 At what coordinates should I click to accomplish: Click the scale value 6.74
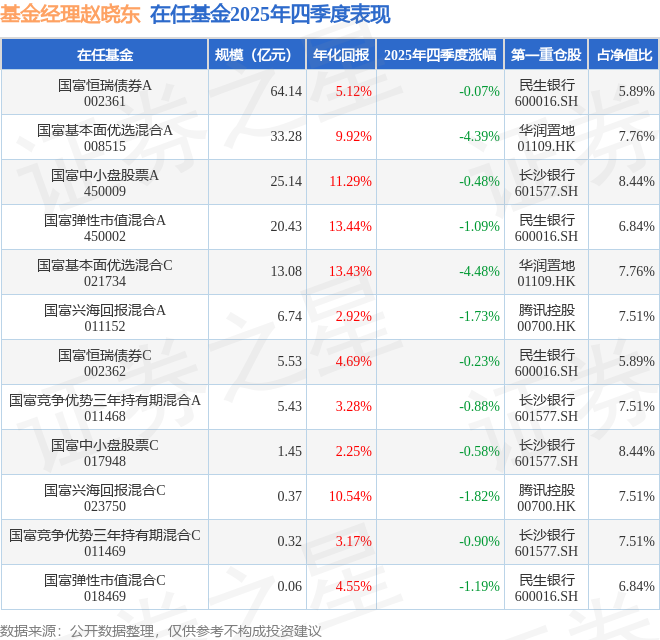290,316
